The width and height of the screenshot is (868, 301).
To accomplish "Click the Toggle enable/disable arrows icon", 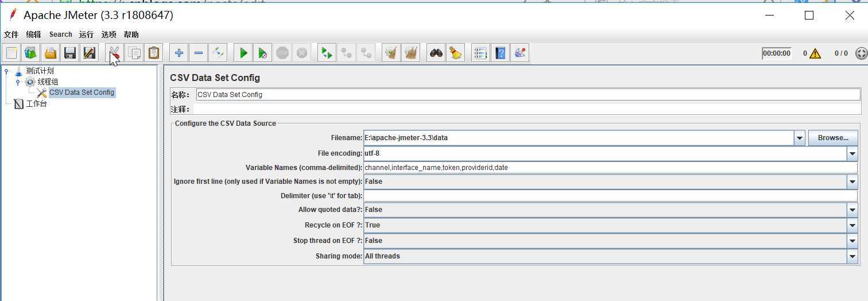I will [218, 53].
